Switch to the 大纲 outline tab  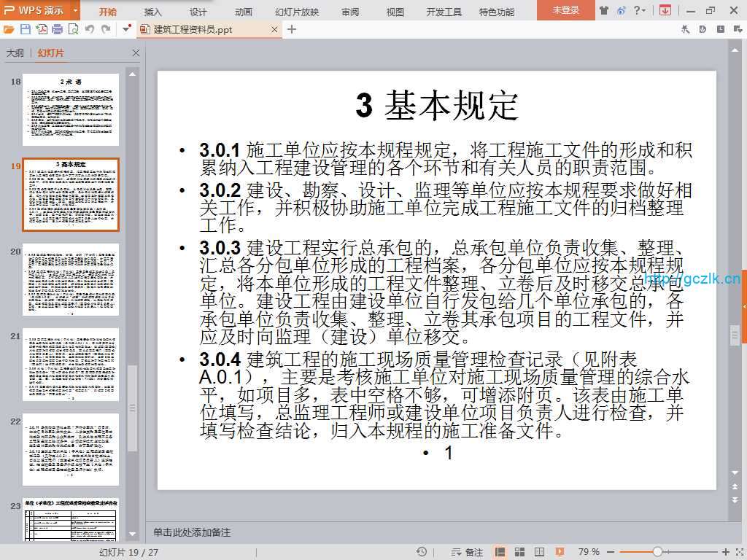click(15, 53)
